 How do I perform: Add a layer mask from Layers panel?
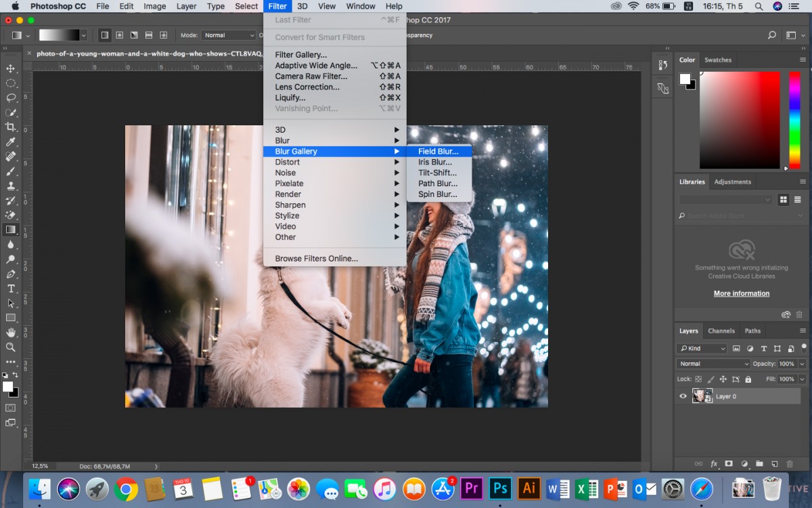(729, 464)
